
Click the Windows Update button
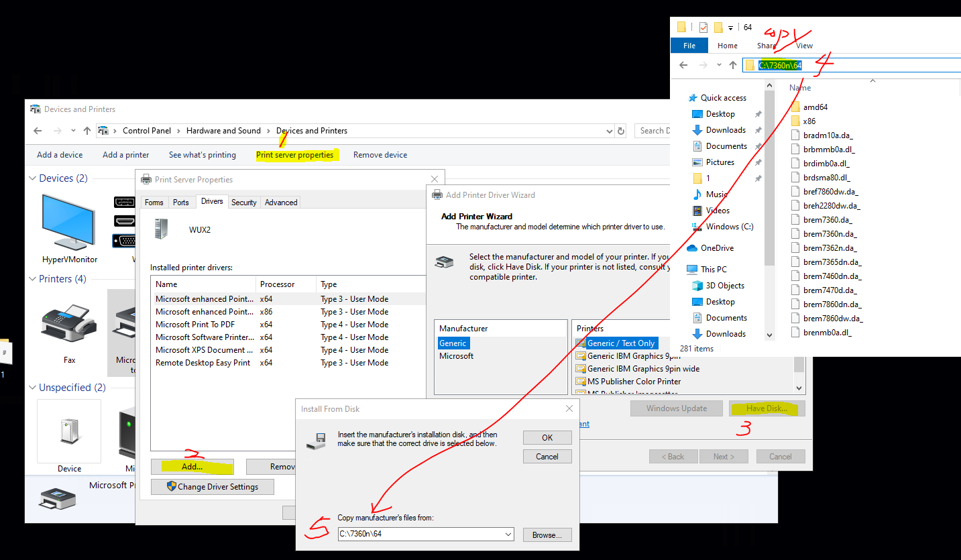click(677, 408)
